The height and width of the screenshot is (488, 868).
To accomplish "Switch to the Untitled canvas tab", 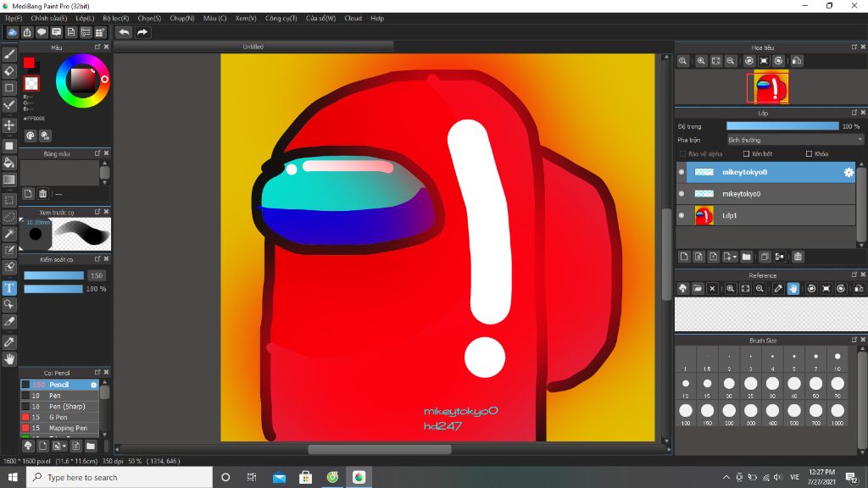I will coord(253,47).
